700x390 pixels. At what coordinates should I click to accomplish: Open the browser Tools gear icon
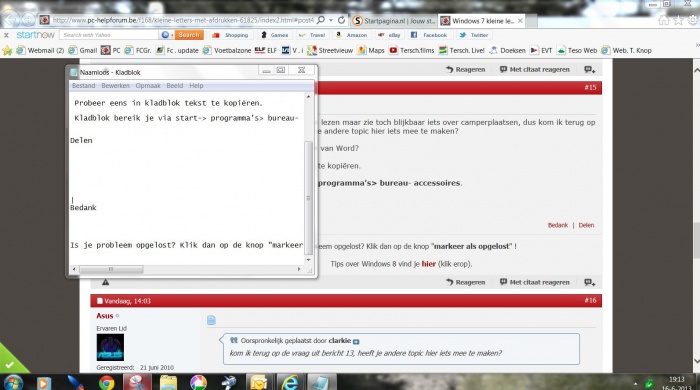[693, 20]
